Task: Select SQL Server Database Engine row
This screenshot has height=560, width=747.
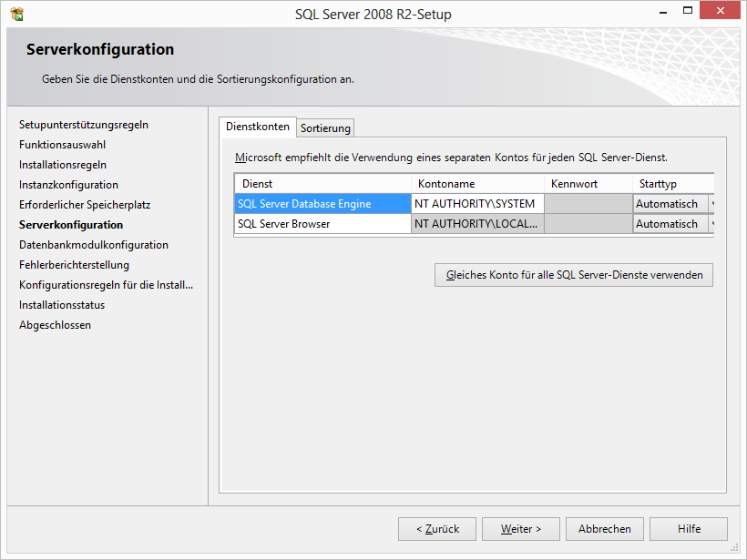Action: 322,204
